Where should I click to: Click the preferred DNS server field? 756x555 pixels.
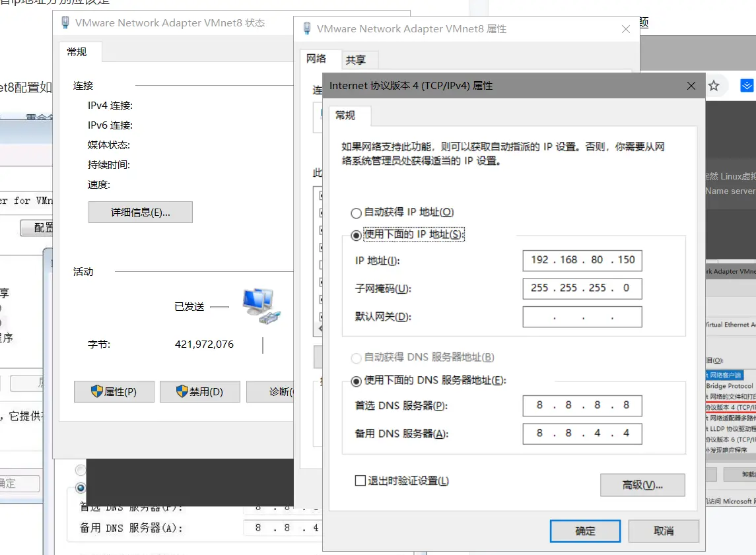click(582, 406)
